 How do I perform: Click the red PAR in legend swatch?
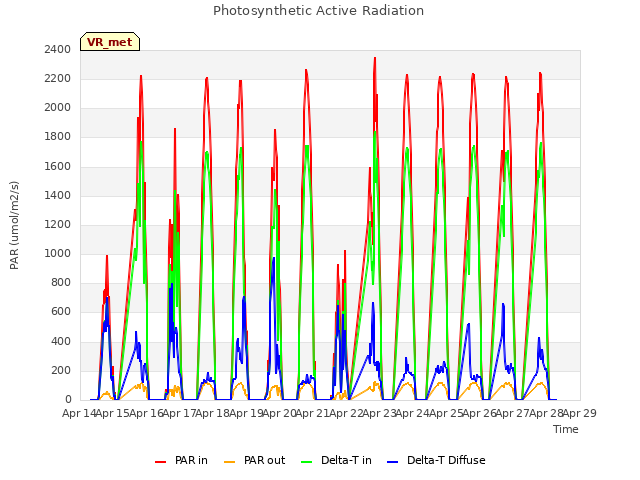pyautogui.click(x=160, y=462)
